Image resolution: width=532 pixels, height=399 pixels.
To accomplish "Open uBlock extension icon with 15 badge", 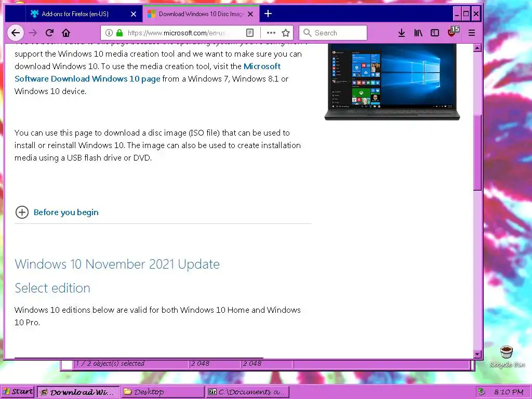I will (453, 32).
